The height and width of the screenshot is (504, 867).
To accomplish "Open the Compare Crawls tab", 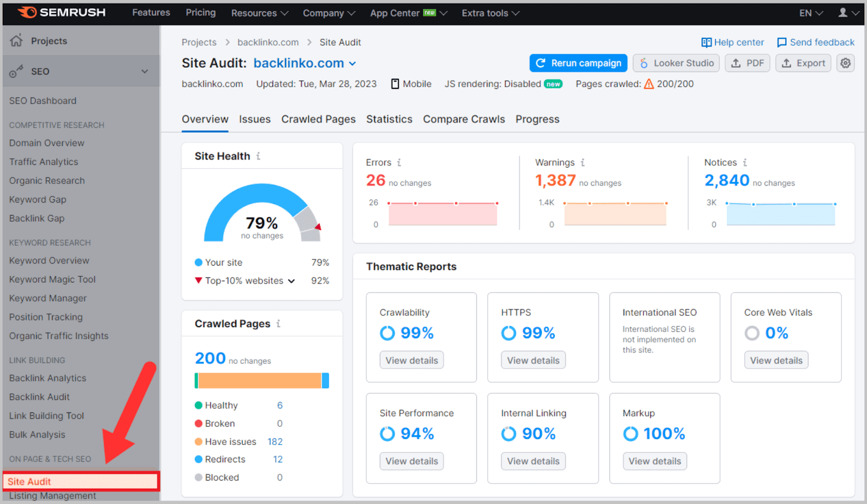I will coord(464,119).
